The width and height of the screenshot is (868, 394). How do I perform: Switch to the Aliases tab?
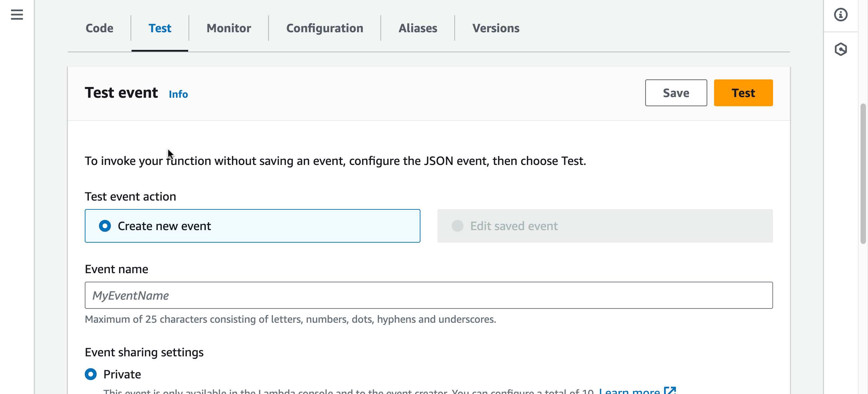tap(418, 28)
